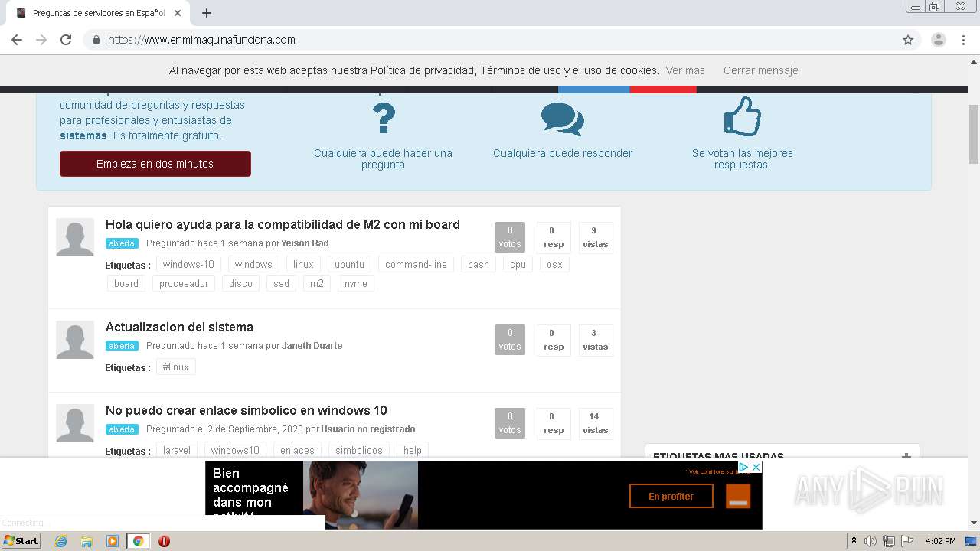Open a new browser tab
The image size is (980, 551).
[207, 13]
